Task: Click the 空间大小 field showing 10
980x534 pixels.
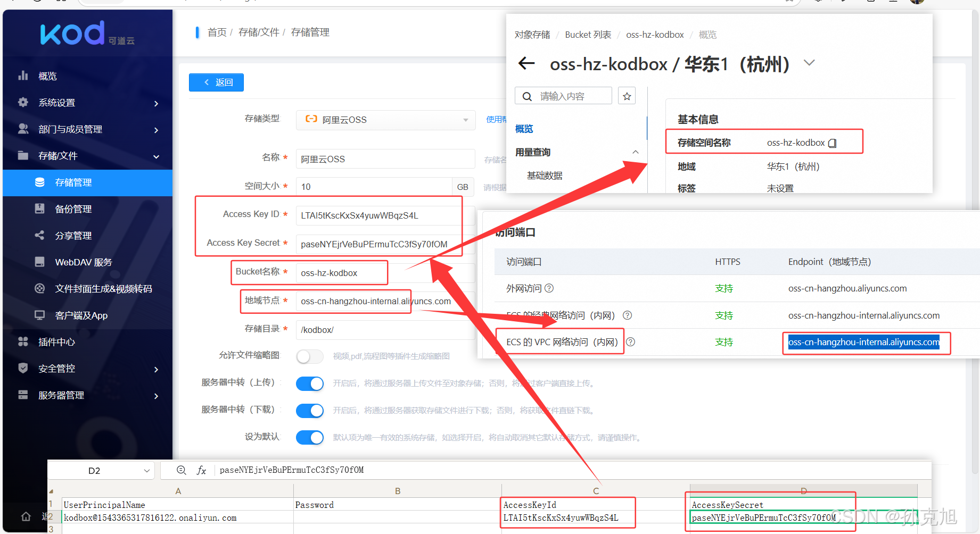Action: coord(374,187)
